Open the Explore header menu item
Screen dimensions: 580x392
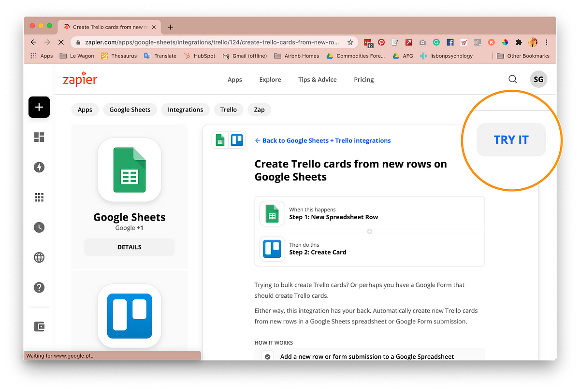[x=270, y=80]
